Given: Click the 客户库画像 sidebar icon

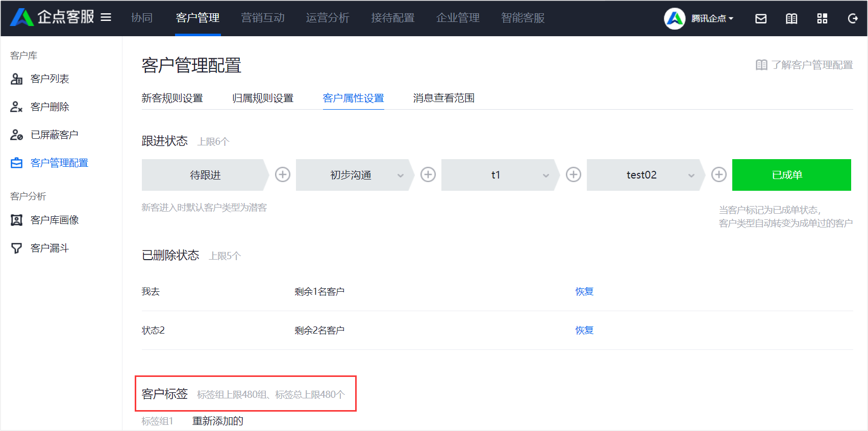Looking at the screenshot, I should tap(17, 220).
